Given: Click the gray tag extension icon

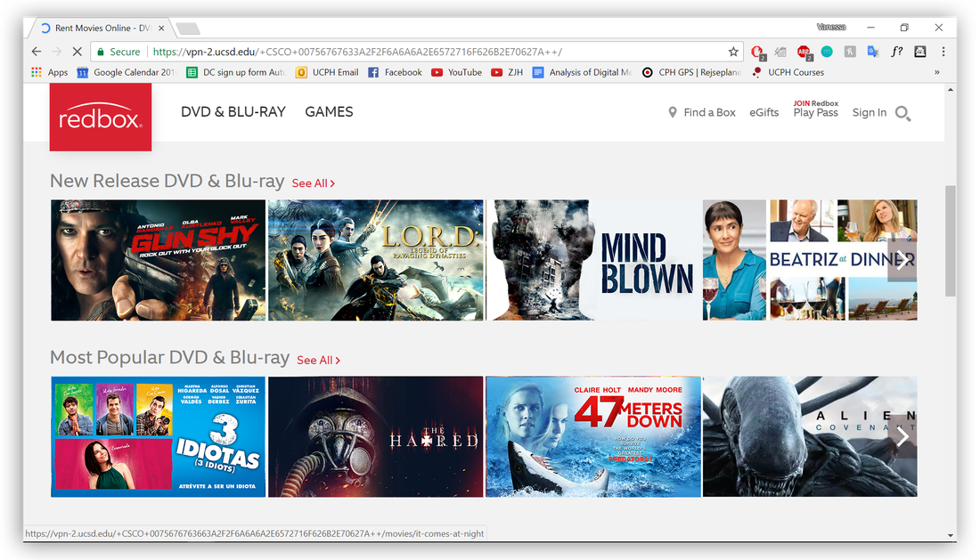Looking at the screenshot, I should (780, 52).
